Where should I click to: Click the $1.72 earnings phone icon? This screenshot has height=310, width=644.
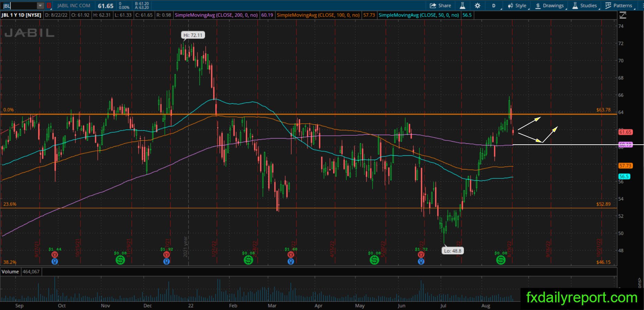pos(421,255)
